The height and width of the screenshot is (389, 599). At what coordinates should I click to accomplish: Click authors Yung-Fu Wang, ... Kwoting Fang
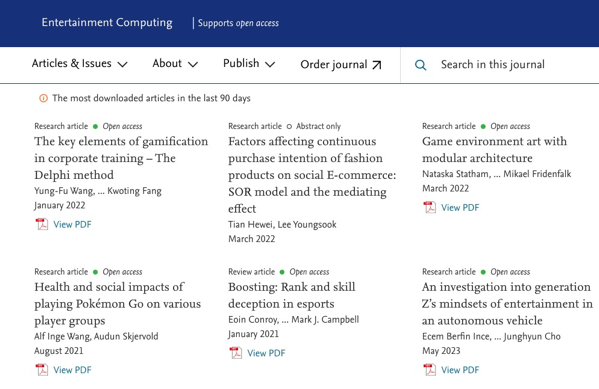98,191
